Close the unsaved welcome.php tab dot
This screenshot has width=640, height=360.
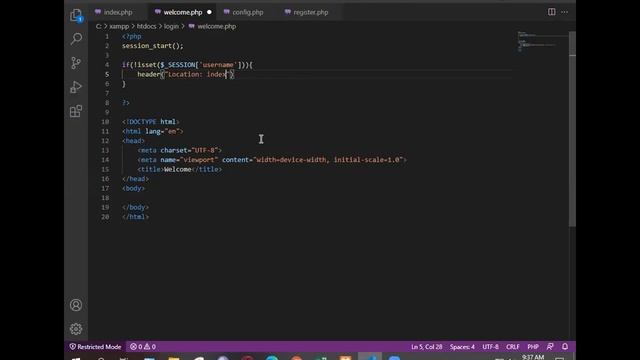pyautogui.click(x=209, y=12)
